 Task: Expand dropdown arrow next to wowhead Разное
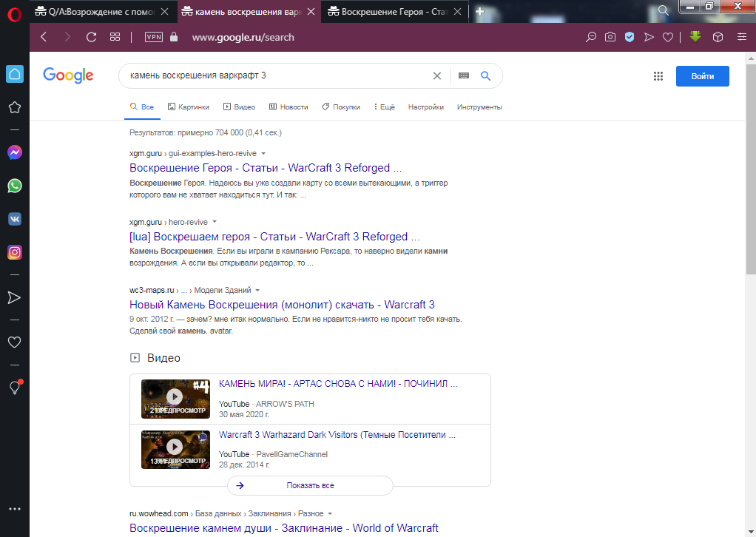tap(330, 513)
